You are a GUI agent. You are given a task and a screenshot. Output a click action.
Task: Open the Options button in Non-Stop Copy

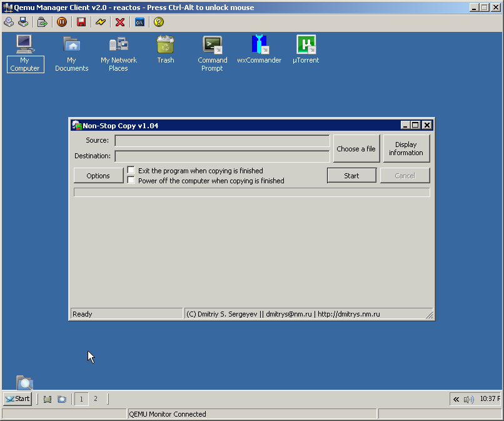tap(98, 176)
